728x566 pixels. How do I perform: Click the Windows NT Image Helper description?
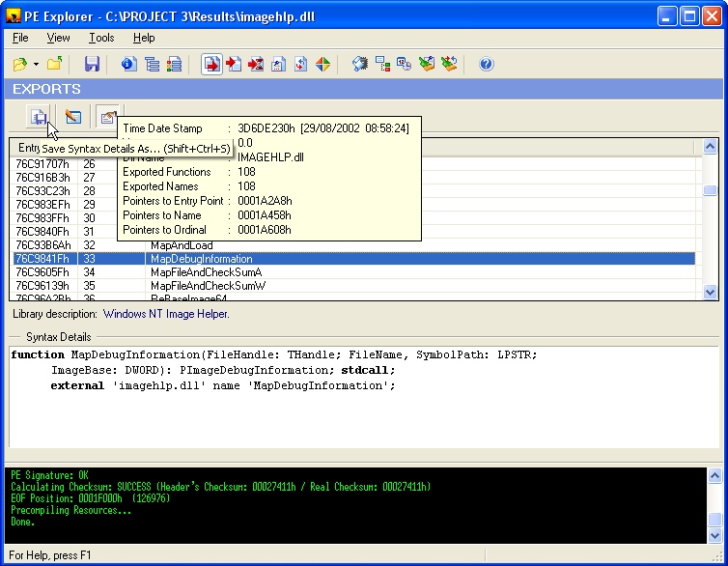point(166,314)
